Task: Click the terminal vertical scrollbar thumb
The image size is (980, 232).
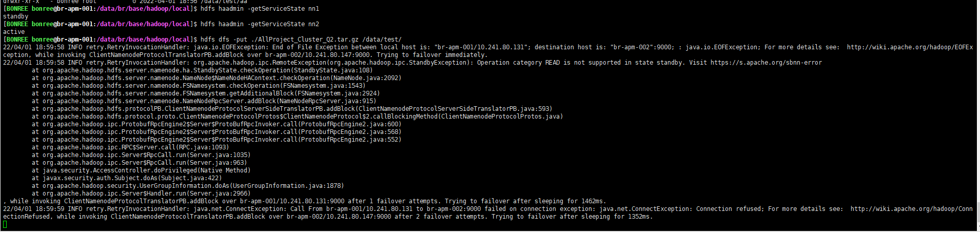Action: (977, 211)
